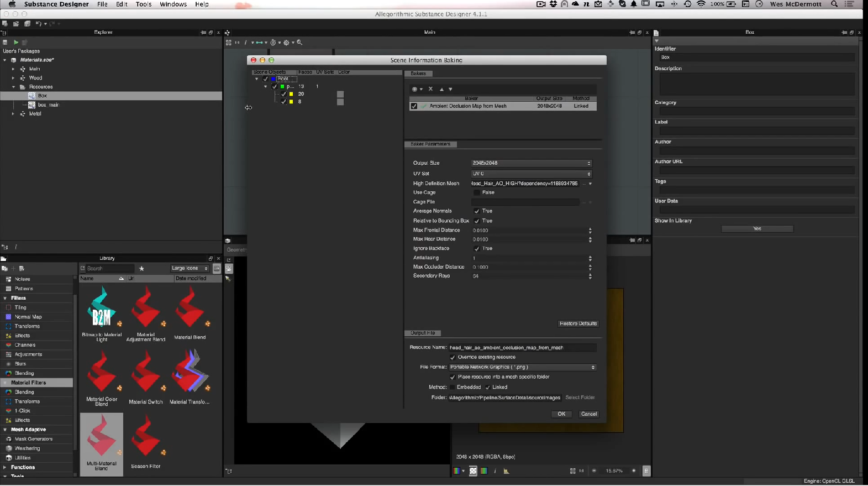Open the Windows menu
This screenshot has width=868, height=486.
(x=173, y=4)
